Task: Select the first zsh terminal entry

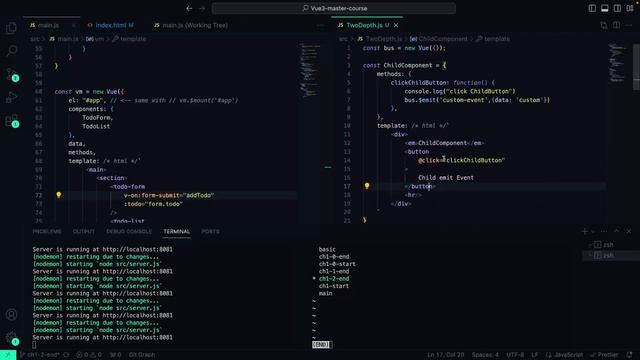Action: click(610, 245)
